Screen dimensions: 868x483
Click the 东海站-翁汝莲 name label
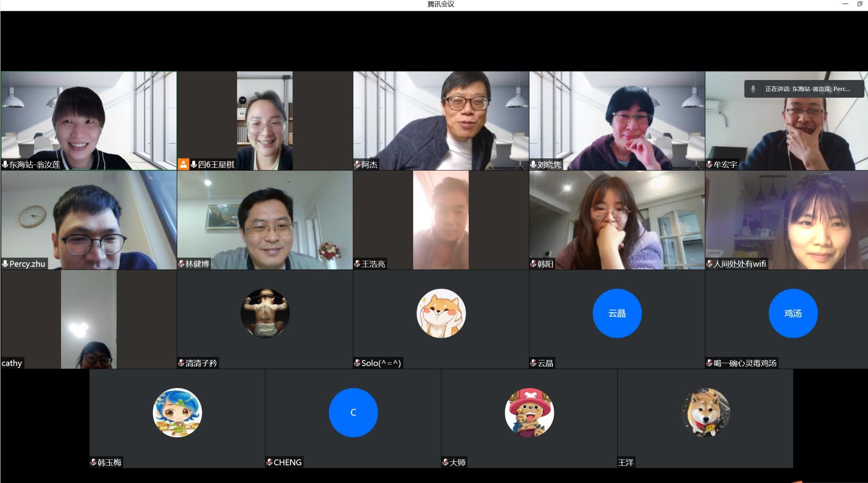(35, 165)
